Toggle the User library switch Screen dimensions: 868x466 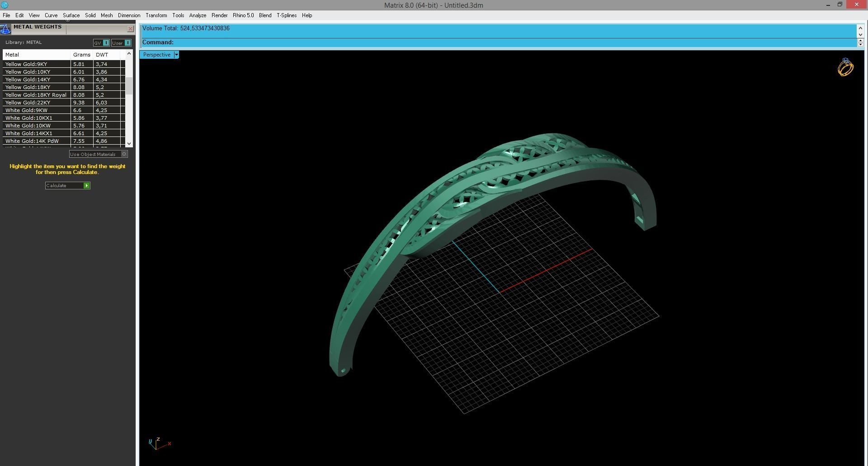(x=121, y=43)
